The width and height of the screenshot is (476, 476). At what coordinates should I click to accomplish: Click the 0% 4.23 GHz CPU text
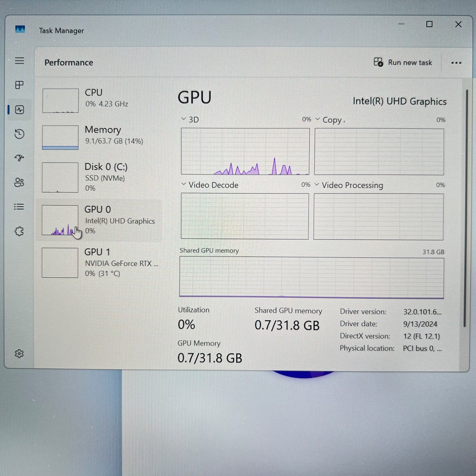pos(107,104)
